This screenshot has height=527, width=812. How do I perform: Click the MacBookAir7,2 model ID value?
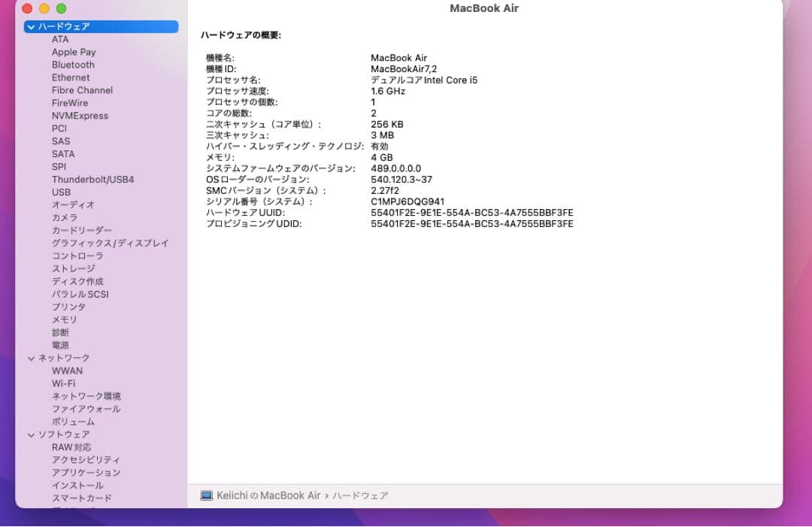click(404, 69)
